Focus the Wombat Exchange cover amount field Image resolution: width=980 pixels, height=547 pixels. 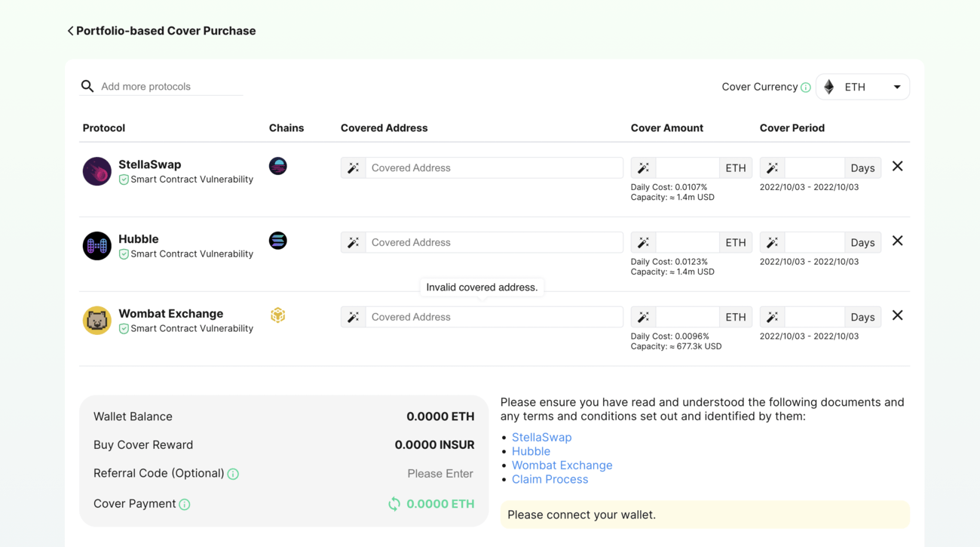pyautogui.click(x=688, y=317)
